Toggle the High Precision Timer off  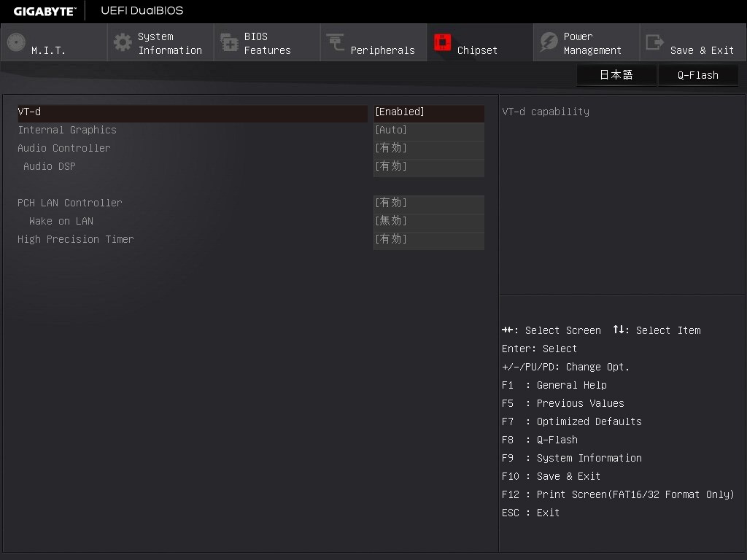(x=428, y=238)
